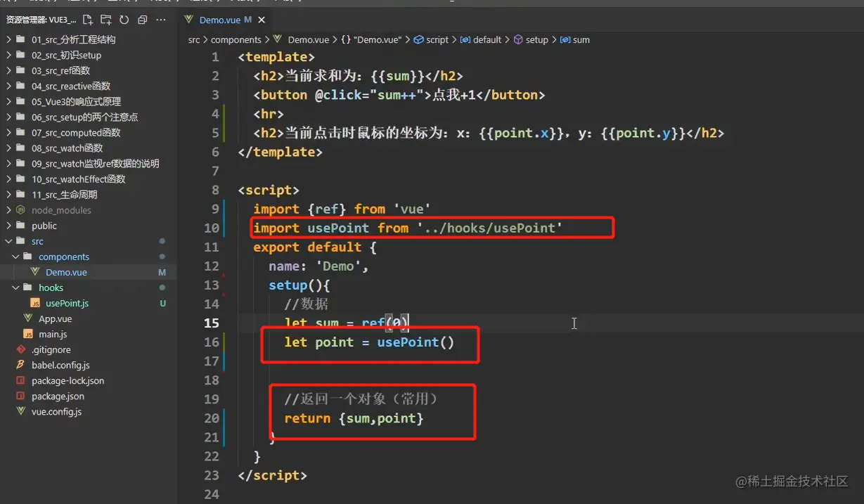The image size is (864, 504).
Task: Expand the 04_src_reactive函数 folder chevron
Action: [8, 86]
